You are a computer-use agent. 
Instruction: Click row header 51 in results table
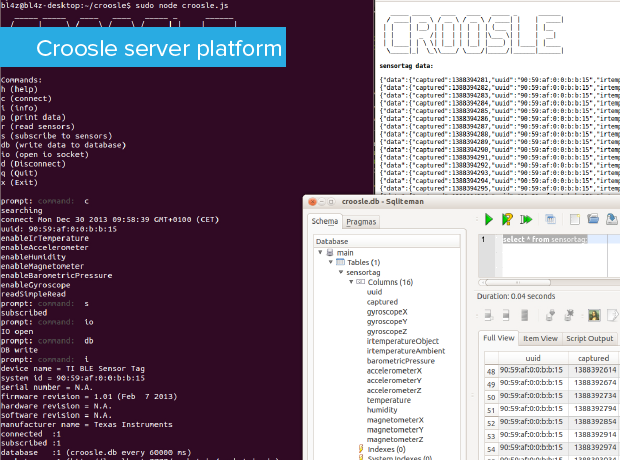(491, 410)
